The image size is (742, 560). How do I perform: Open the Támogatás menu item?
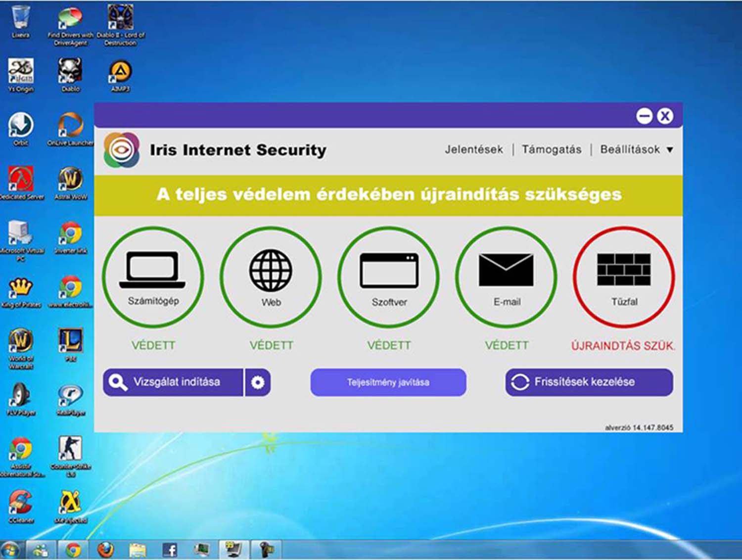(x=552, y=149)
